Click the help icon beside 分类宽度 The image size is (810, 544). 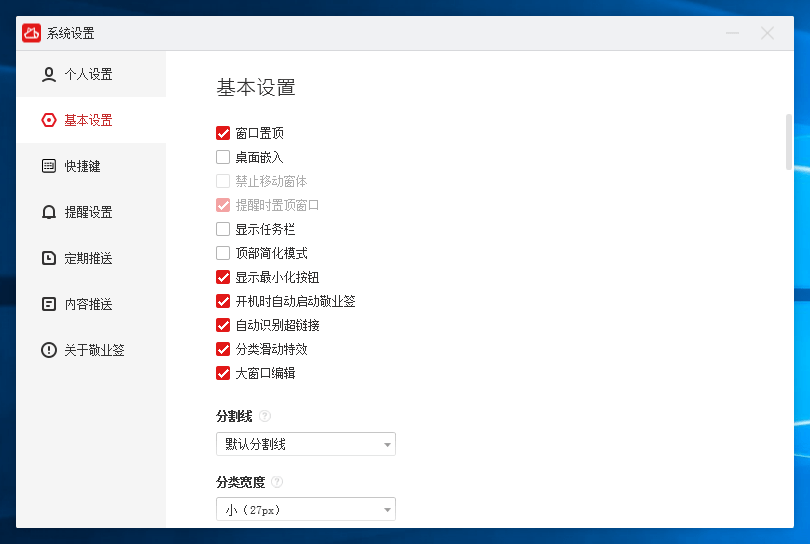(277, 482)
